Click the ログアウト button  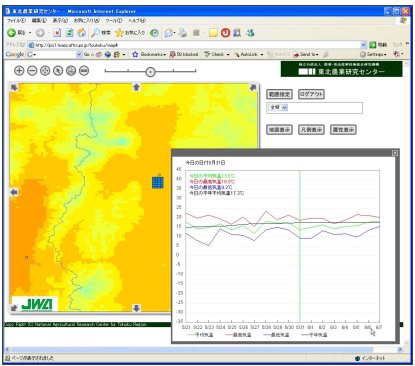311,94
